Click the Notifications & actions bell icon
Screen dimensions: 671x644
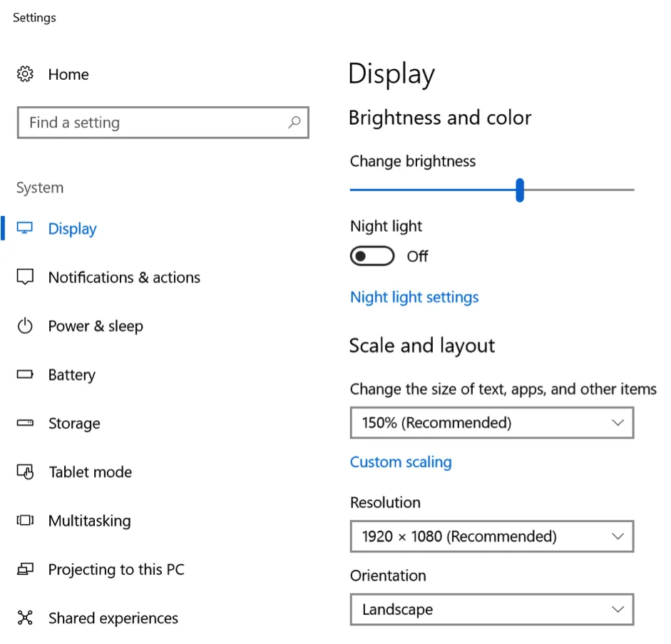tap(25, 277)
